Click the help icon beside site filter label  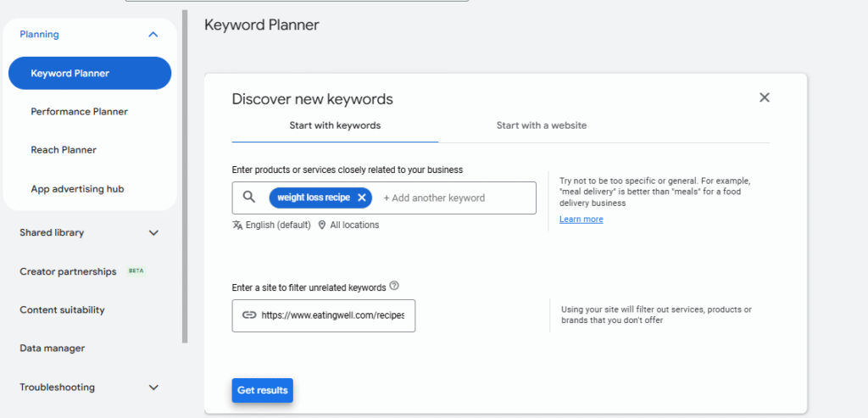[394, 287]
